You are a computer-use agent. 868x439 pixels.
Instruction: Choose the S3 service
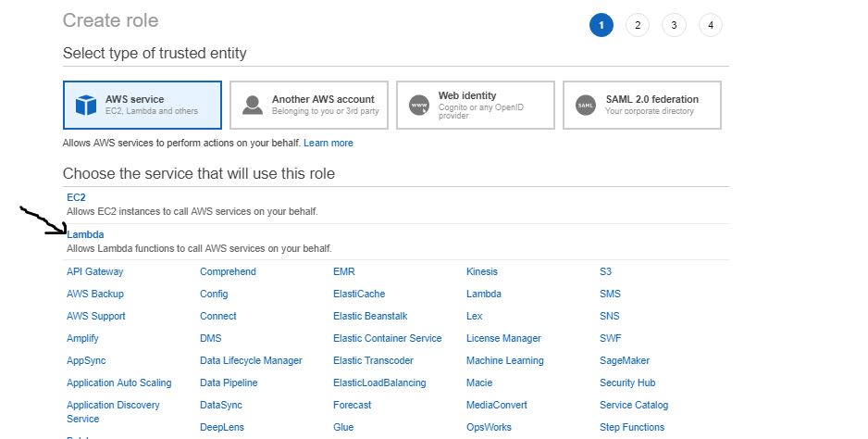605,271
